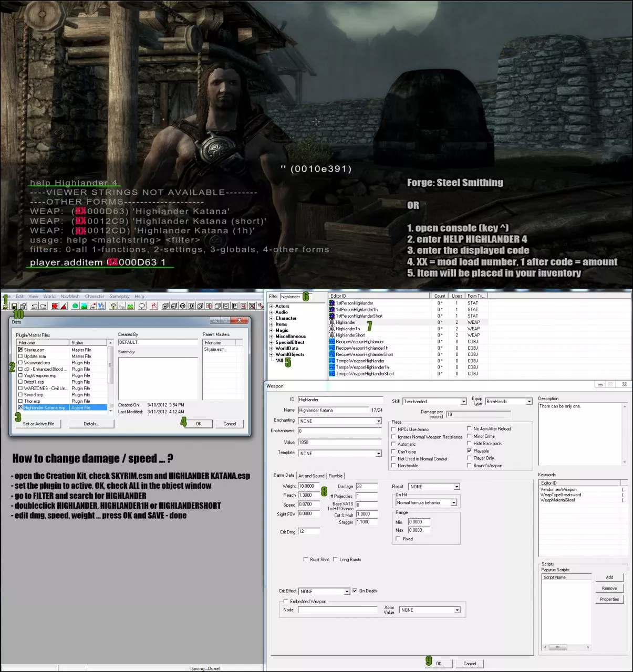This screenshot has width=633, height=672.
Task: Click Cancel in the Weapon window
Action: click(470, 664)
